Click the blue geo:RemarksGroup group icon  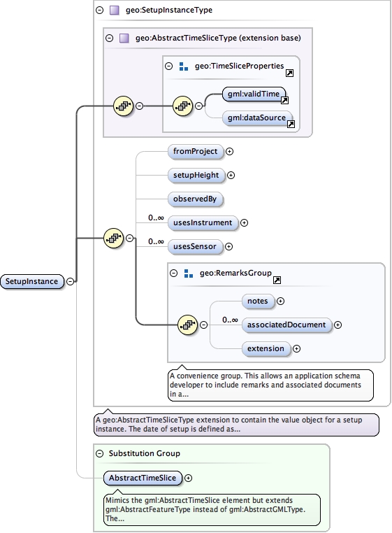pyautogui.click(x=189, y=273)
